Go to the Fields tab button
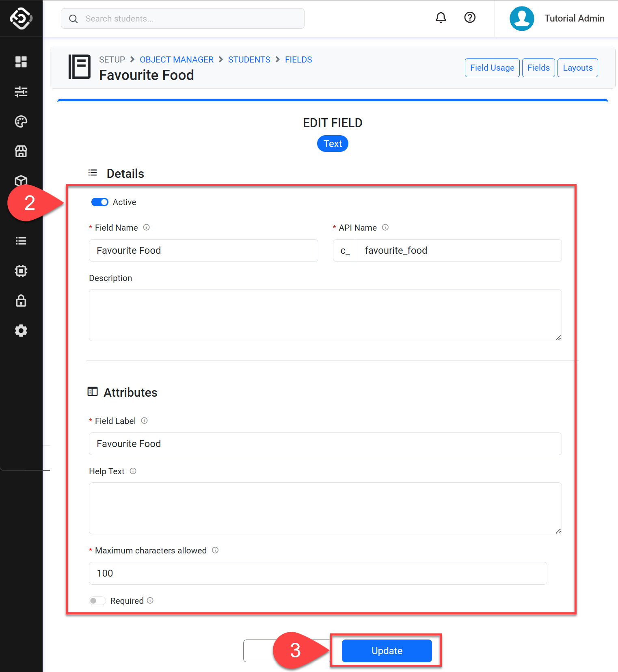The image size is (618, 672). coord(538,68)
